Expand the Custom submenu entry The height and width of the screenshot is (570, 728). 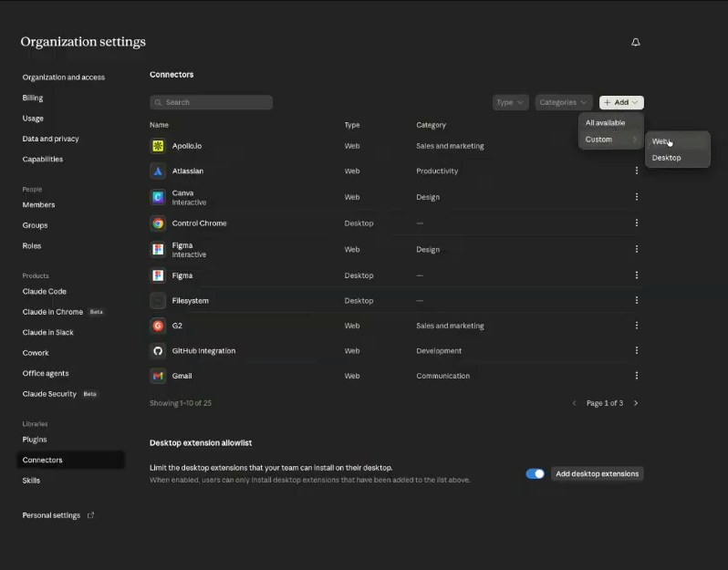tap(611, 140)
